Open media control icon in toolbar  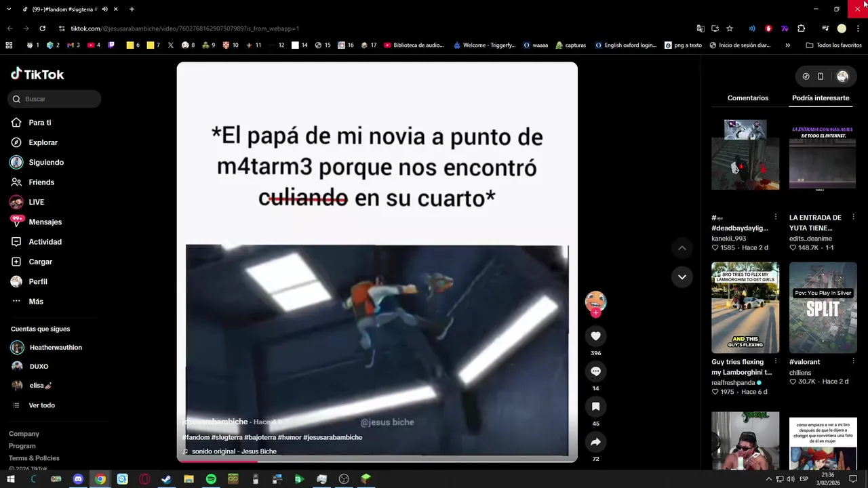tap(825, 28)
